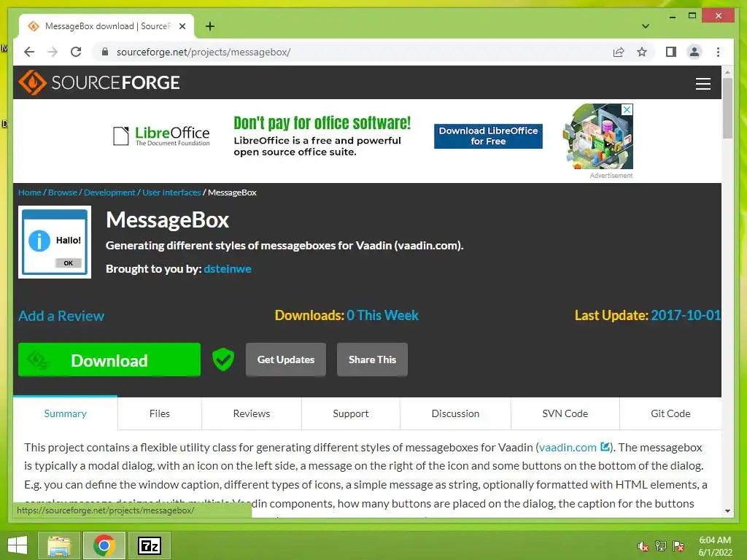Go to the Discussion tab
This screenshot has height=560, width=747.
point(455,413)
